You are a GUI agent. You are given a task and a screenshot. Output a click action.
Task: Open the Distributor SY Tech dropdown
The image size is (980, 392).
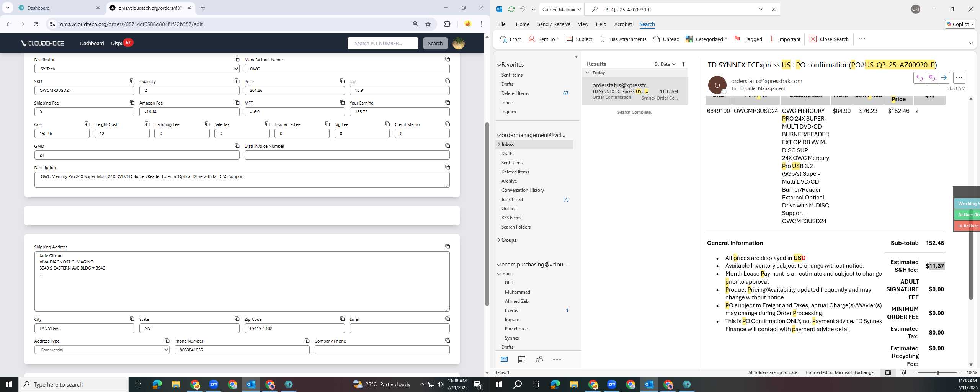point(137,69)
